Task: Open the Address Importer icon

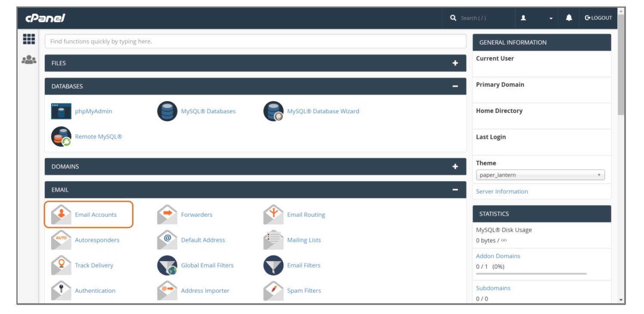Action: point(167,291)
